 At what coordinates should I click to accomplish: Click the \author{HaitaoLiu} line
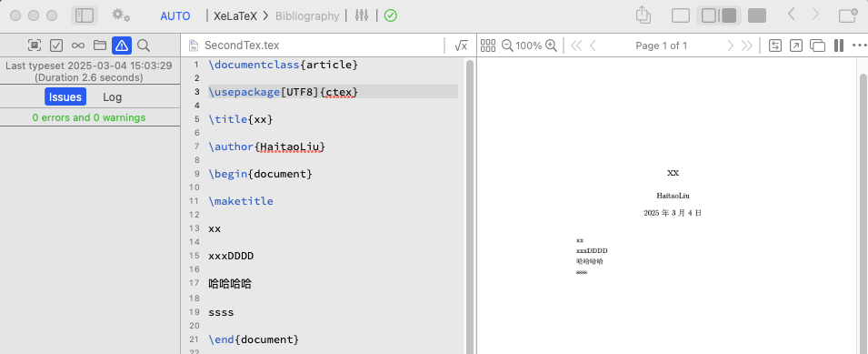(x=267, y=147)
